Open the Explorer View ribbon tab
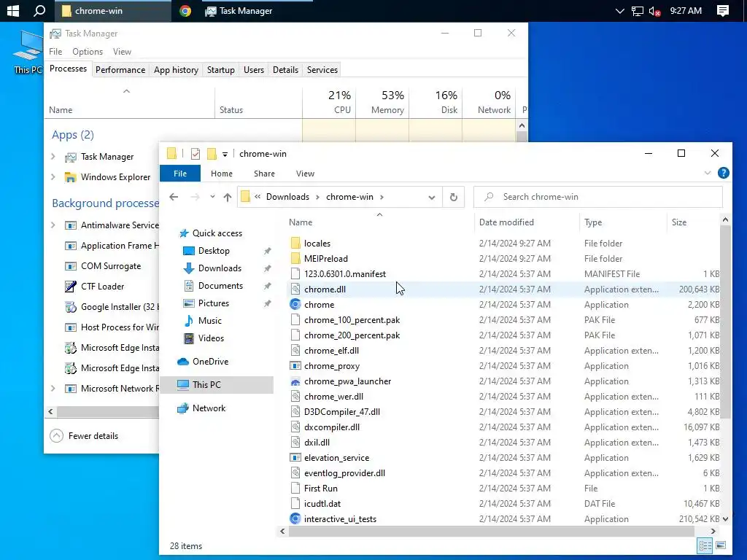747x560 pixels. click(x=305, y=174)
